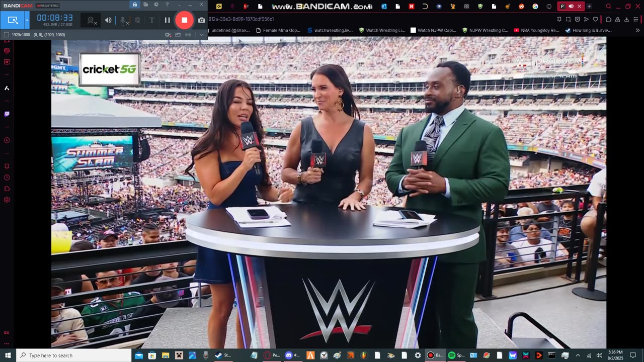The width and height of the screenshot is (644, 362).
Task: Open Bandicam scheduled recording clock icon
Action: (156, 5)
